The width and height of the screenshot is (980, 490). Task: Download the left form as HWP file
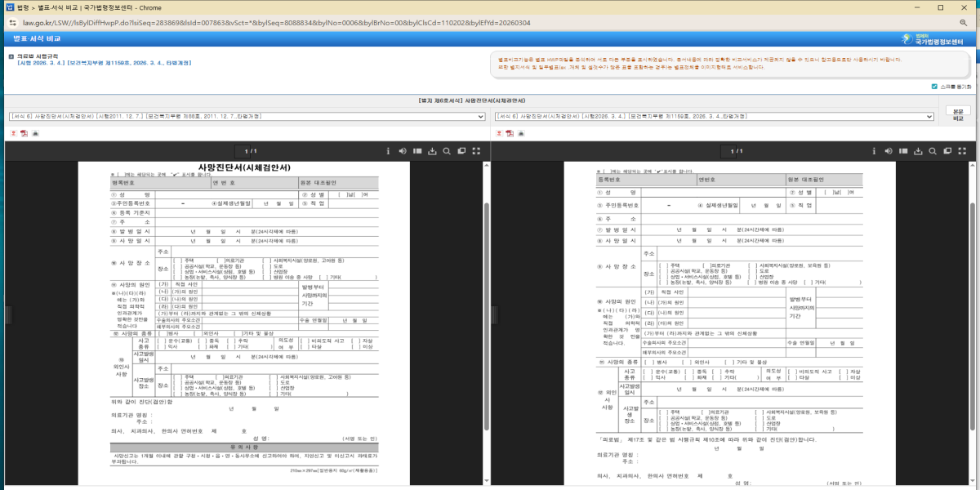pos(13,133)
